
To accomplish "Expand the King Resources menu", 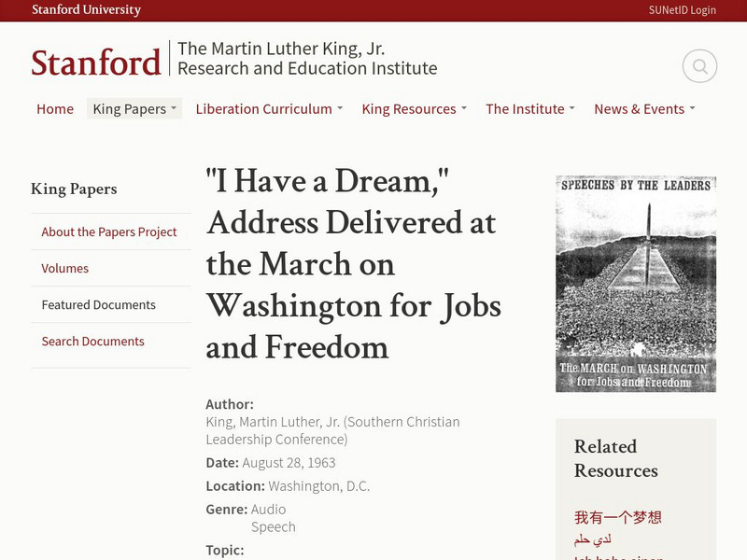I will point(414,109).
